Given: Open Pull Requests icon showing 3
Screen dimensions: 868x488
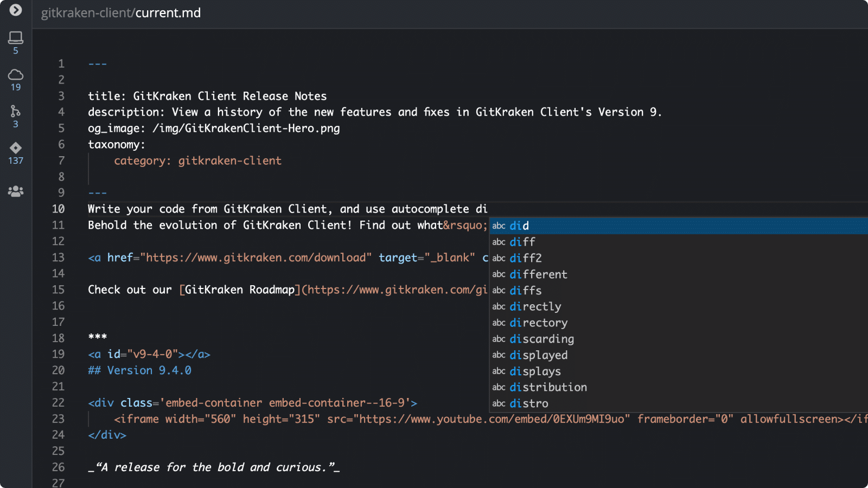Looking at the screenshot, I should pos(16,117).
